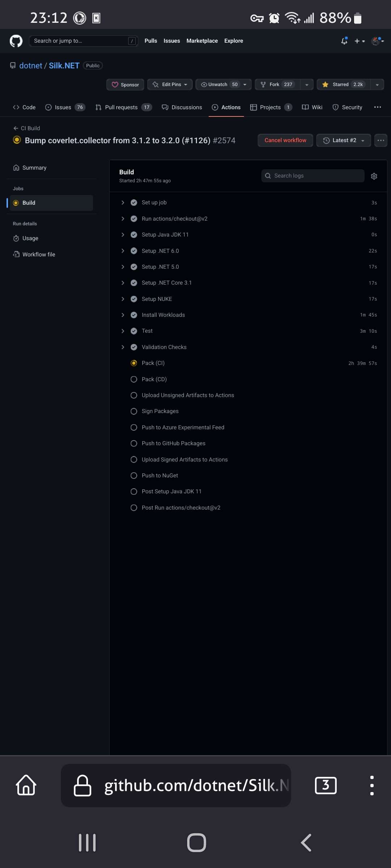Open the Latest #2 attempts dropdown
The image size is (391, 868).
pos(344,140)
